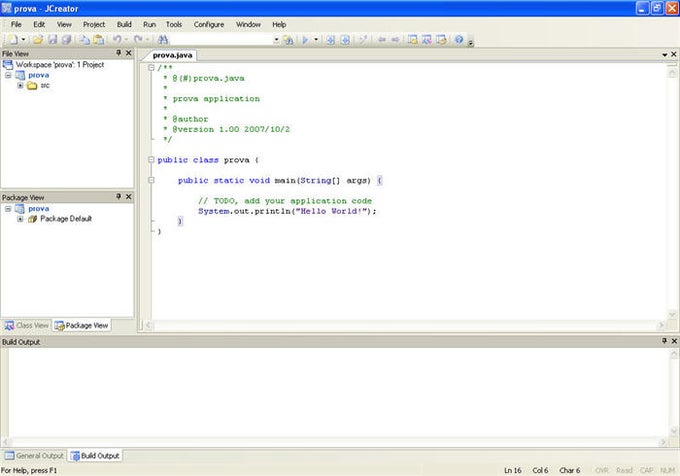Close the prova.java document with the editor X
680x476 pixels.
click(673, 54)
